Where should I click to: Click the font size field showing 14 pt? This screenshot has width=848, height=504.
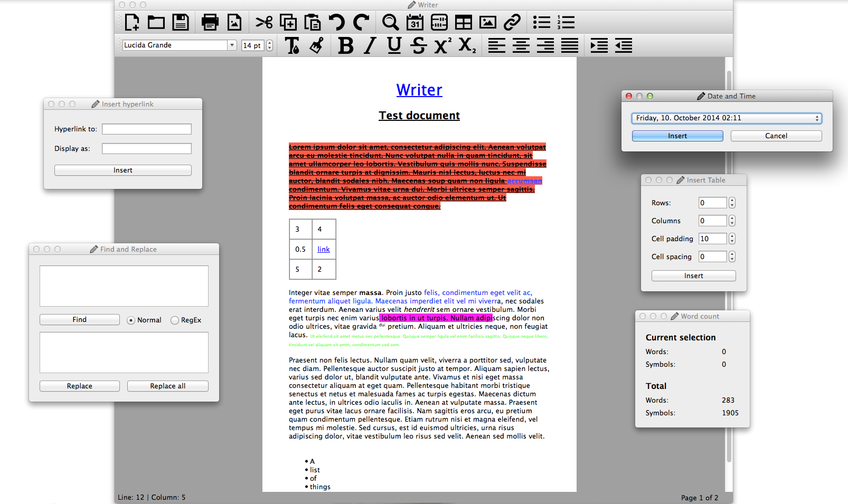(253, 45)
